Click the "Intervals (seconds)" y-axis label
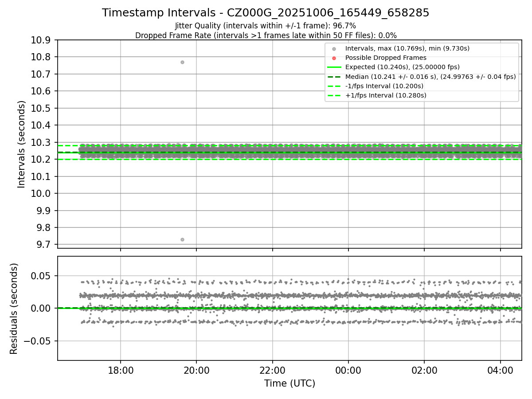 tap(22, 144)
